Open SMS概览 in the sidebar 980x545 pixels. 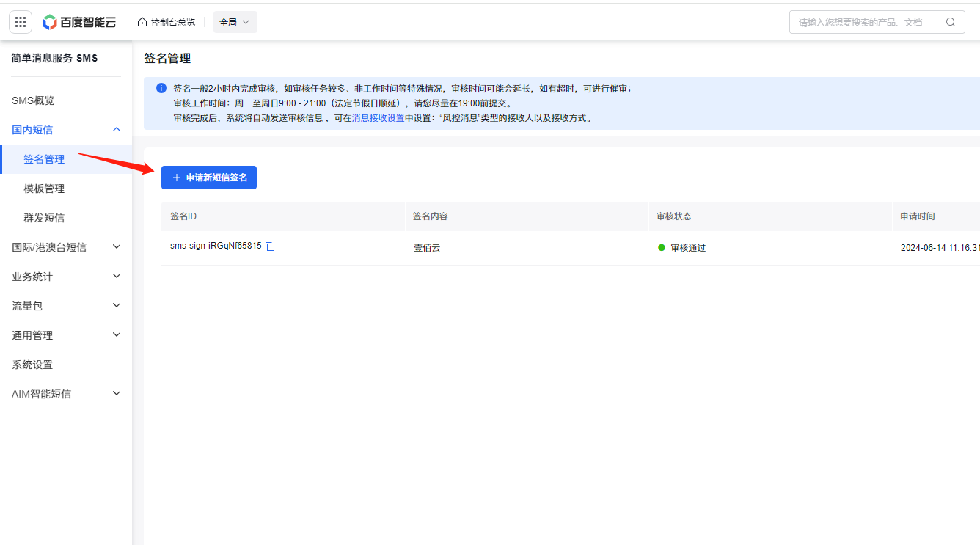point(33,100)
